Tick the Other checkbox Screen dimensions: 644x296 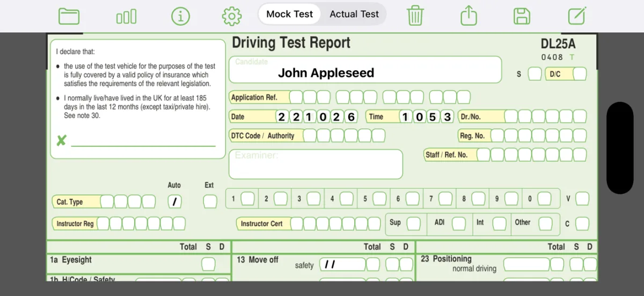pos(546,223)
